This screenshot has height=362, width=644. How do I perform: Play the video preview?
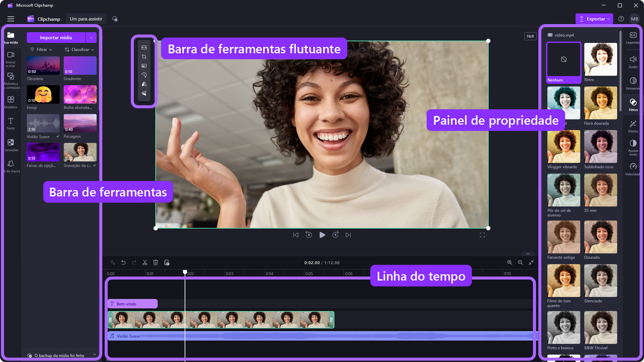pyautogui.click(x=322, y=235)
